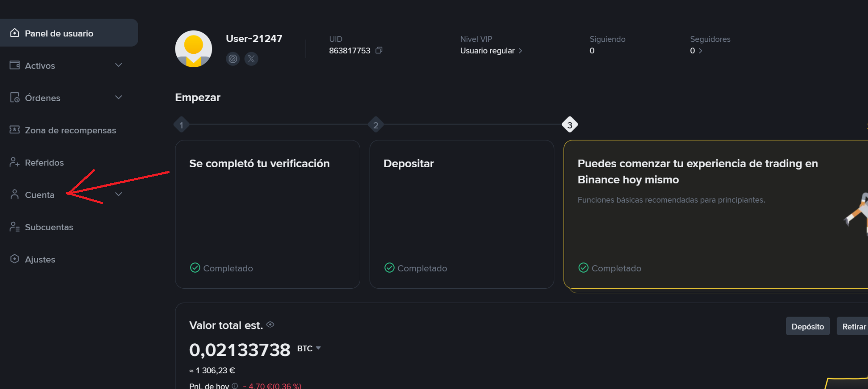Screen dimensions: 868x389
Task: Click the Zona de recompensas ticket icon
Action: [x=15, y=130]
